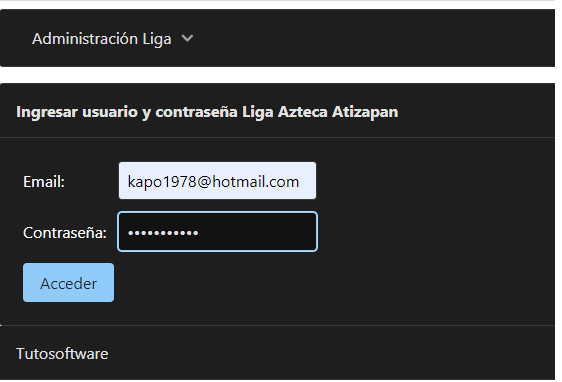Click the heading bar right of Atizapan

coord(477,112)
